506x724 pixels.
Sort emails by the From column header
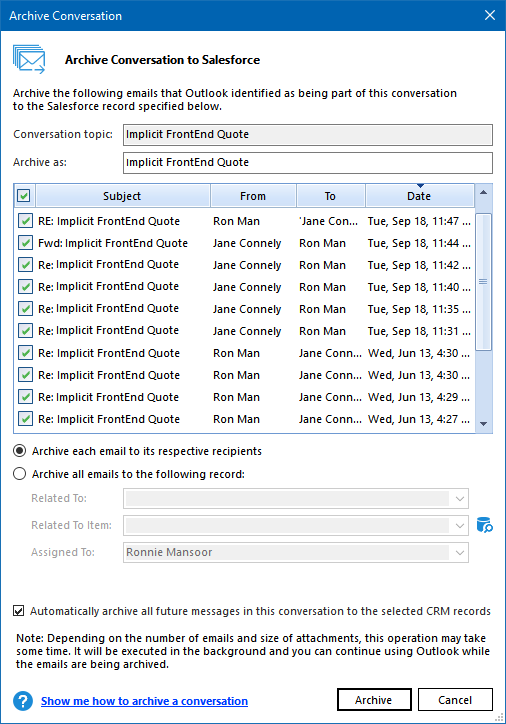(x=253, y=196)
